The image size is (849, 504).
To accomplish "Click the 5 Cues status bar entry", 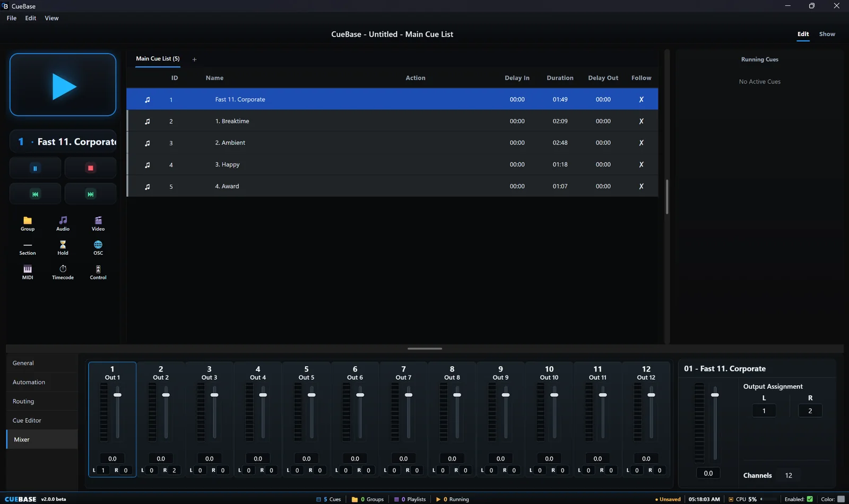I will pyautogui.click(x=328, y=499).
